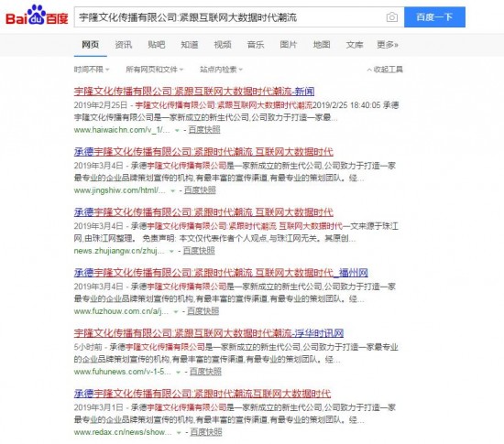
Task: Click the 百度一下 search button
Action: click(x=434, y=17)
